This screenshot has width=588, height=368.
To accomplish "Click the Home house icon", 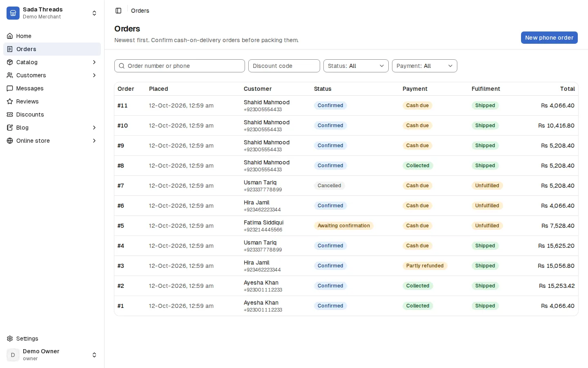I will click(x=10, y=36).
